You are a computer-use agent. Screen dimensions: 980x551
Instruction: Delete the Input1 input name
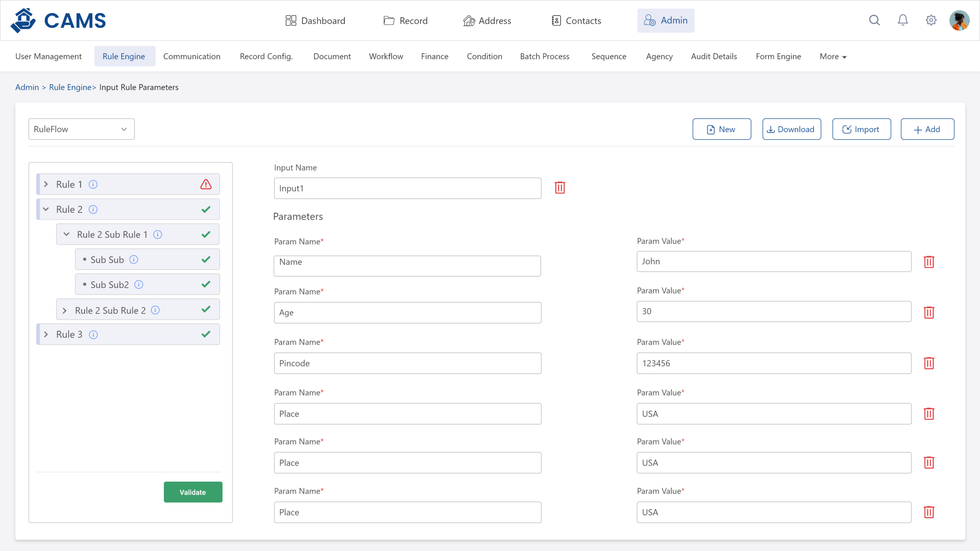coord(560,188)
